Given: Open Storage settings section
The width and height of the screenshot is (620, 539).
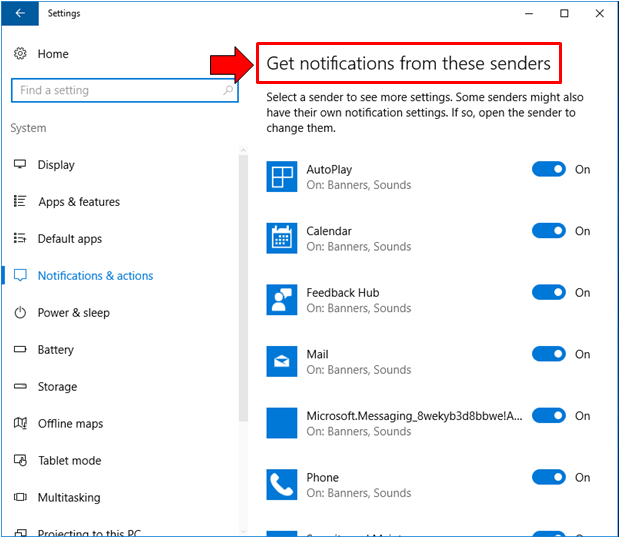Looking at the screenshot, I should pos(57,387).
